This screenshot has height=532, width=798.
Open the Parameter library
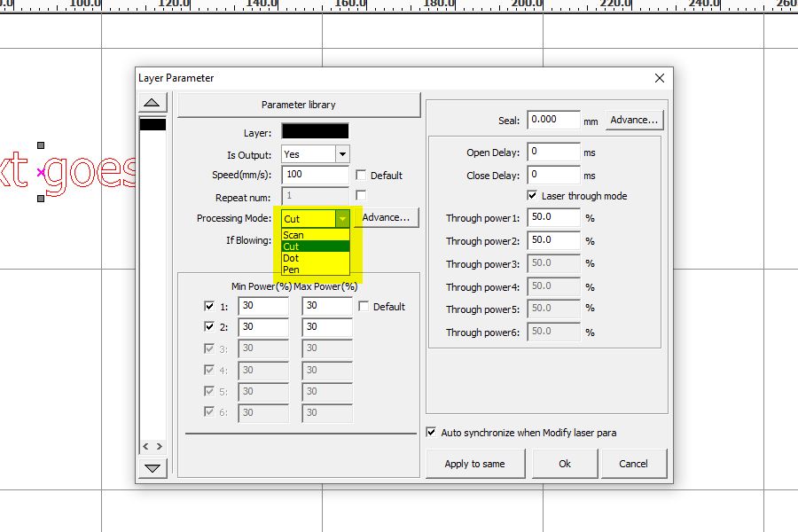click(300, 104)
